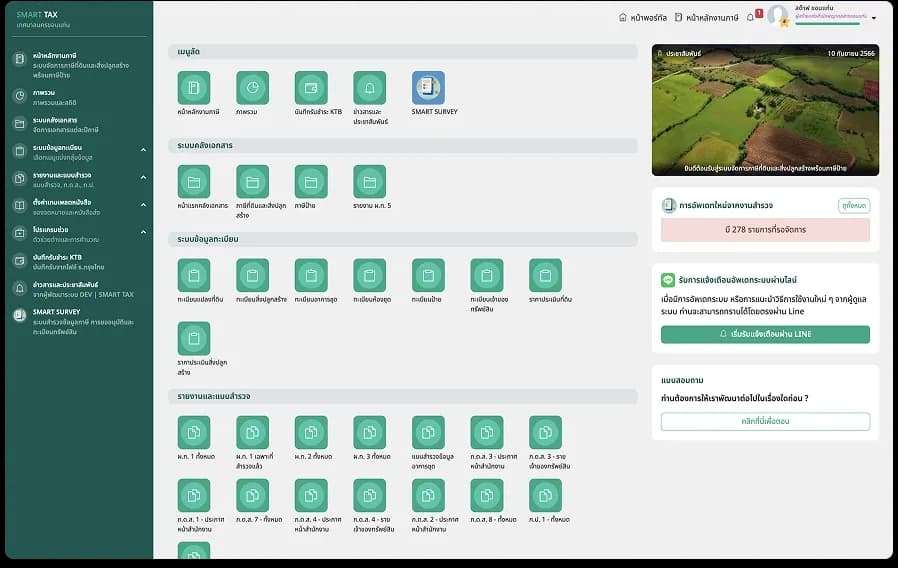The image size is (898, 568).
Task: Click the green LINE notification button
Action: pos(765,334)
